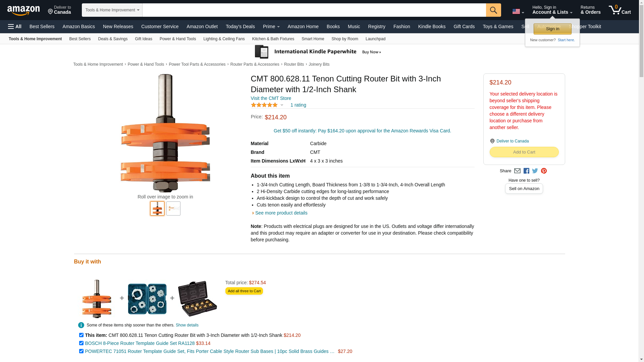Click the search text field
The image size is (644, 362).
pyautogui.click(x=314, y=10)
